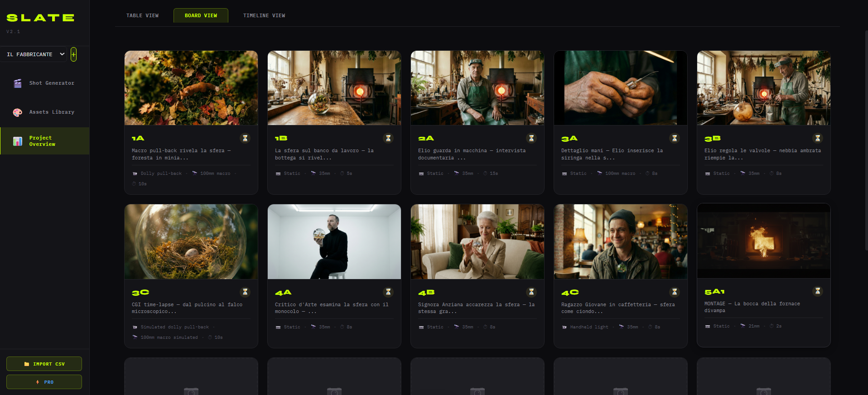Select the Board View tab

point(201,15)
